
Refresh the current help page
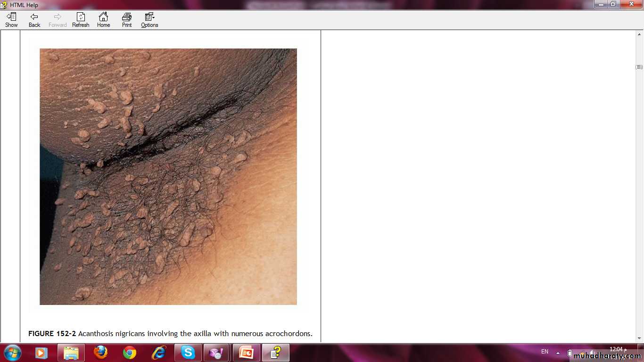pos(81,20)
